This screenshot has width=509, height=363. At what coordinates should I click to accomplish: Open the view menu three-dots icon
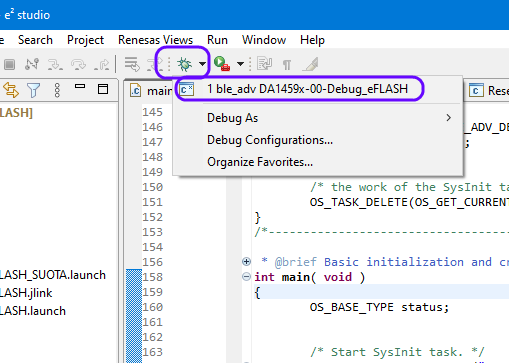point(57,90)
